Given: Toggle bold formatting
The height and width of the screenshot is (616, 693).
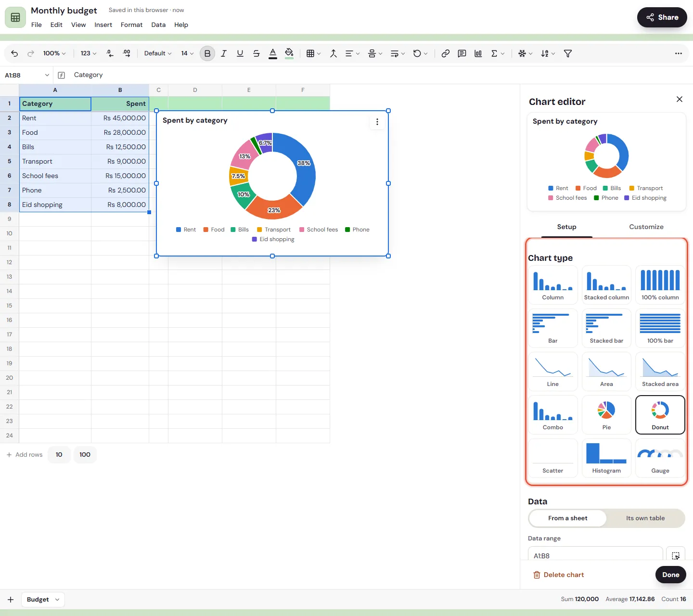Looking at the screenshot, I should coord(207,53).
